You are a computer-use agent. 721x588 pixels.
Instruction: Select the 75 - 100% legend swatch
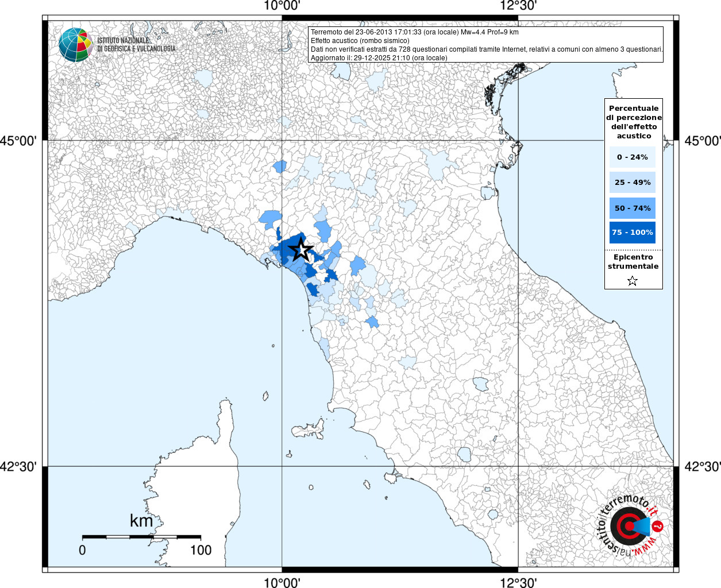633,232
